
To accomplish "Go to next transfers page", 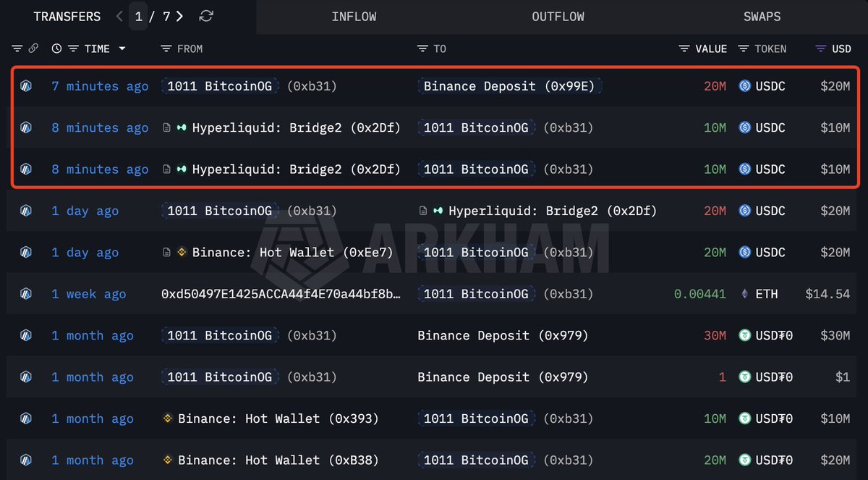I will 179,16.
